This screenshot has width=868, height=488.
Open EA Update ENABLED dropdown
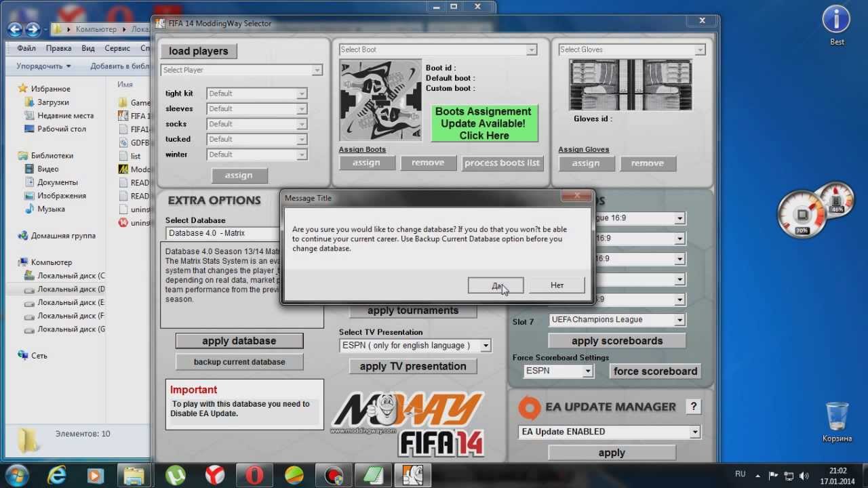[x=694, y=432]
